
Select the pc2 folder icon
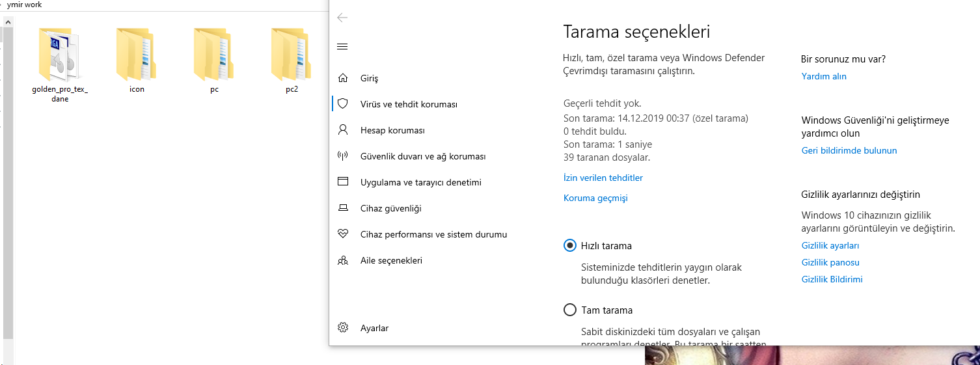(x=292, y=54)
